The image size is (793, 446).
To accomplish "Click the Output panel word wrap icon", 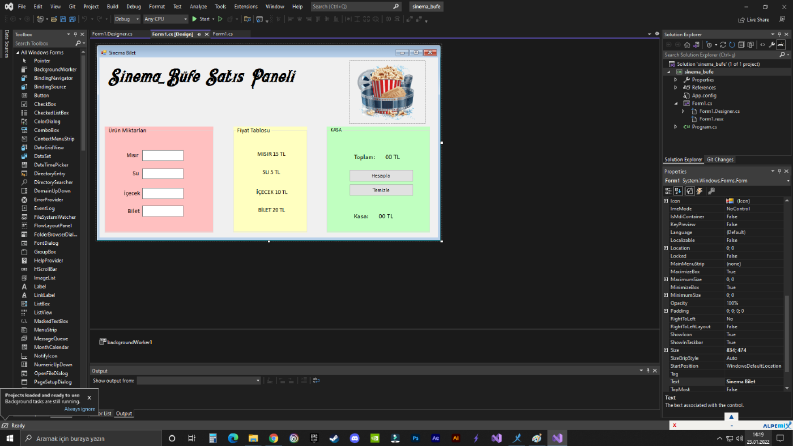I will pyautogui.click(x=316, y=380).
